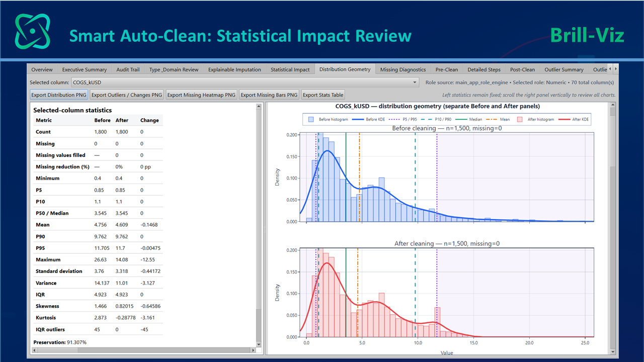Click Export Missing Bars PNG button
The image size is (644, 362).
tap(269, 95)
